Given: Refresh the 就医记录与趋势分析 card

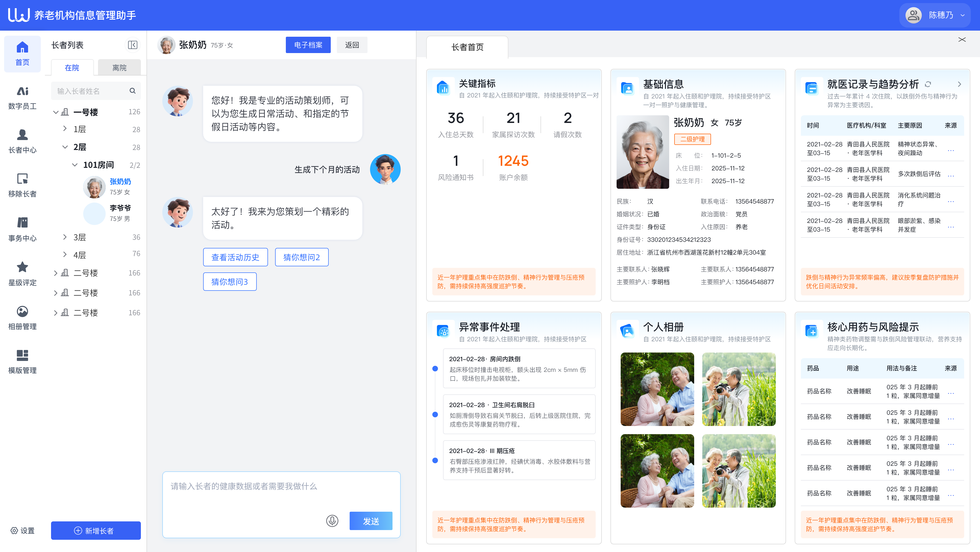Looking at the screenshot, I should coord(927,84).
